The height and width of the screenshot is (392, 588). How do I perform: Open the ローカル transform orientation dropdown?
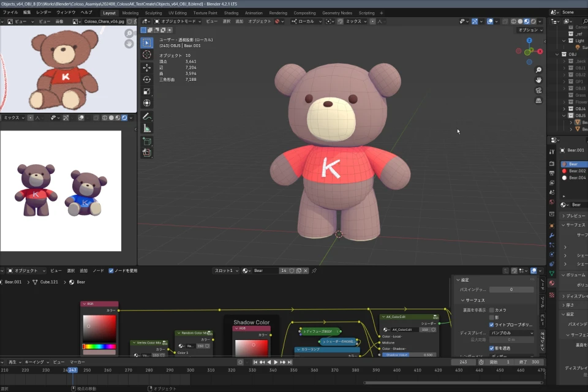coord(307,21)
